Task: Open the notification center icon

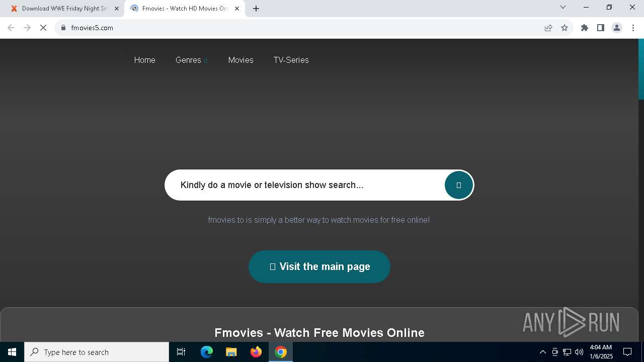Action: click(x=627, y=352)
